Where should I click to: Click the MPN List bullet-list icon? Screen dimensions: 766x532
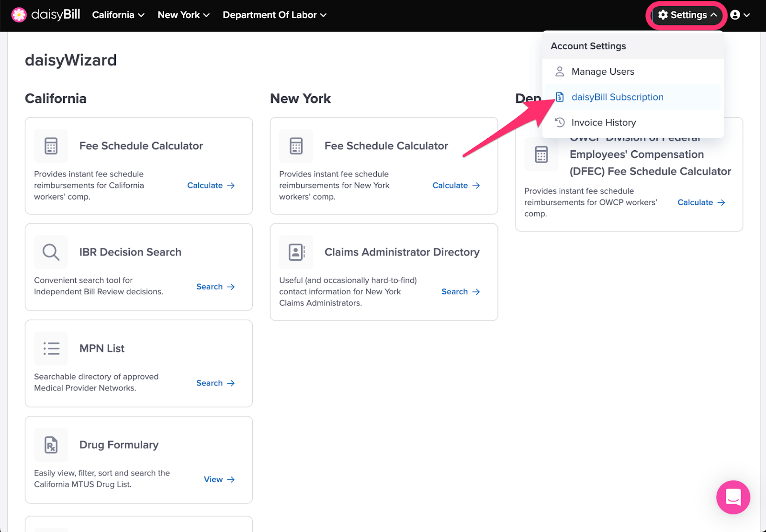51,348
